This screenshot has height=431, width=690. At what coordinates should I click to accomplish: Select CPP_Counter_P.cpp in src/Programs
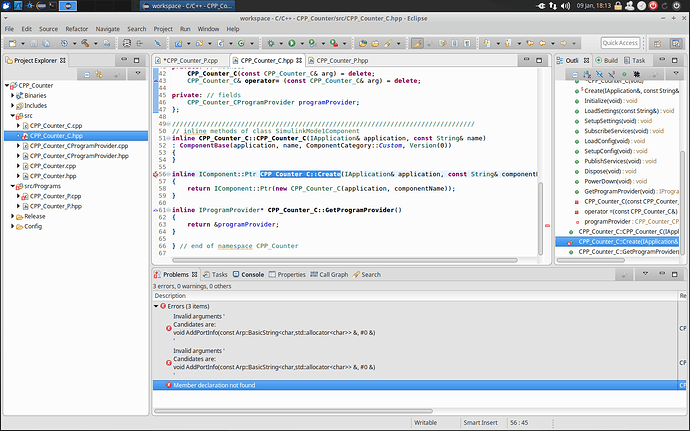coord(55,196)
